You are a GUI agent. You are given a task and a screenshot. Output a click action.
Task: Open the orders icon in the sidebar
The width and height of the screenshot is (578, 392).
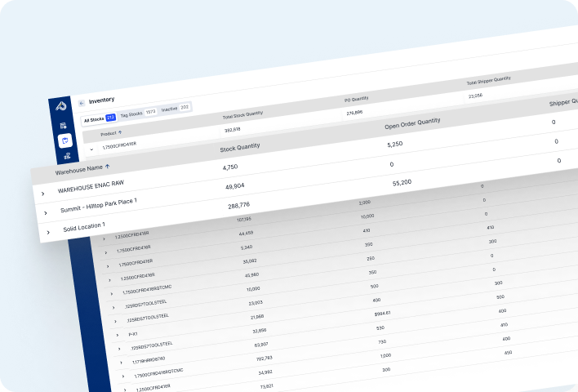63,126
